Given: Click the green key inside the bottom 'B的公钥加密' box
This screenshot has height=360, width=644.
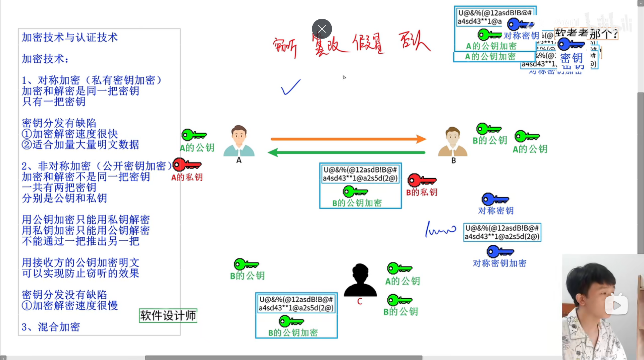Looking at the screenshot, I should tap(291, 321).
